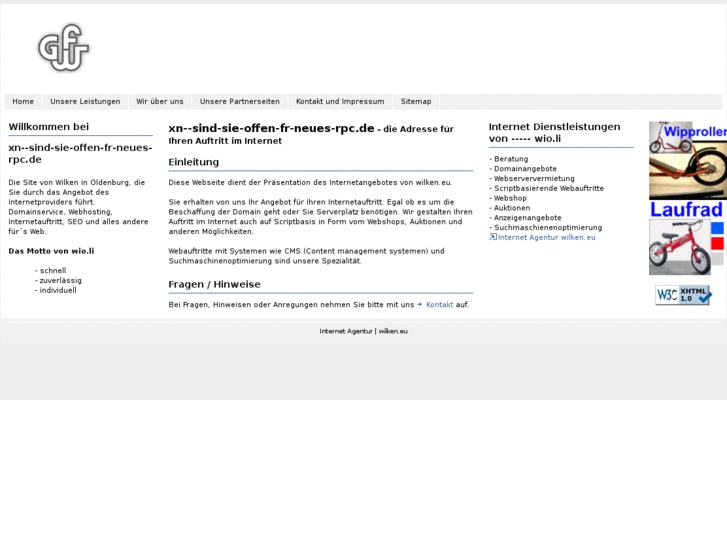Click the Internet Dienstleistungen von wio.li heading
Image resolution: width=727 pixels, height=545 pixels.
point(555,133)
